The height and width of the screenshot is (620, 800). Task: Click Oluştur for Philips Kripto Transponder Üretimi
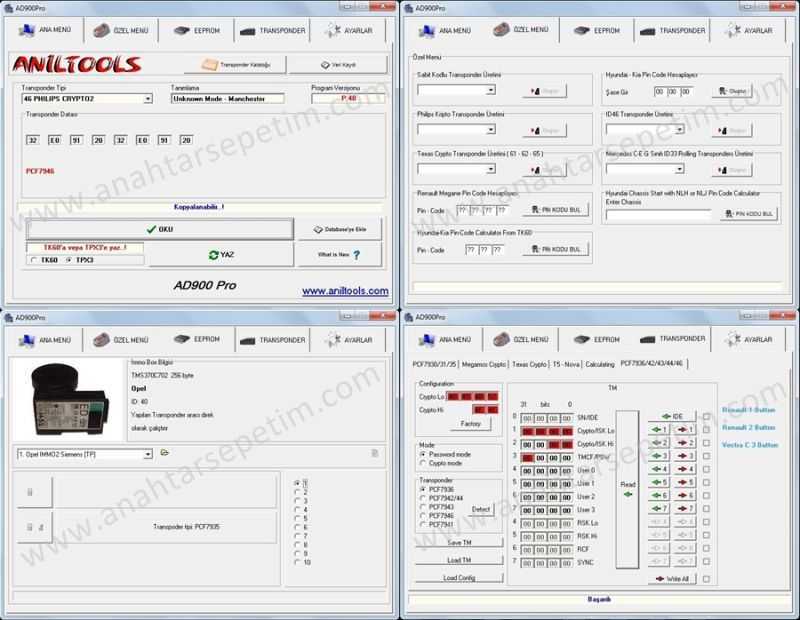[544, 131]
